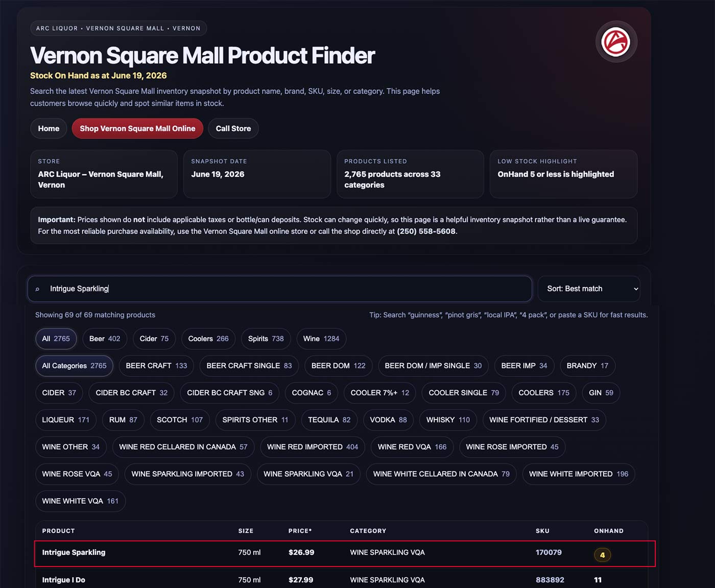Click the PRODUCT column header

(58, 531)
